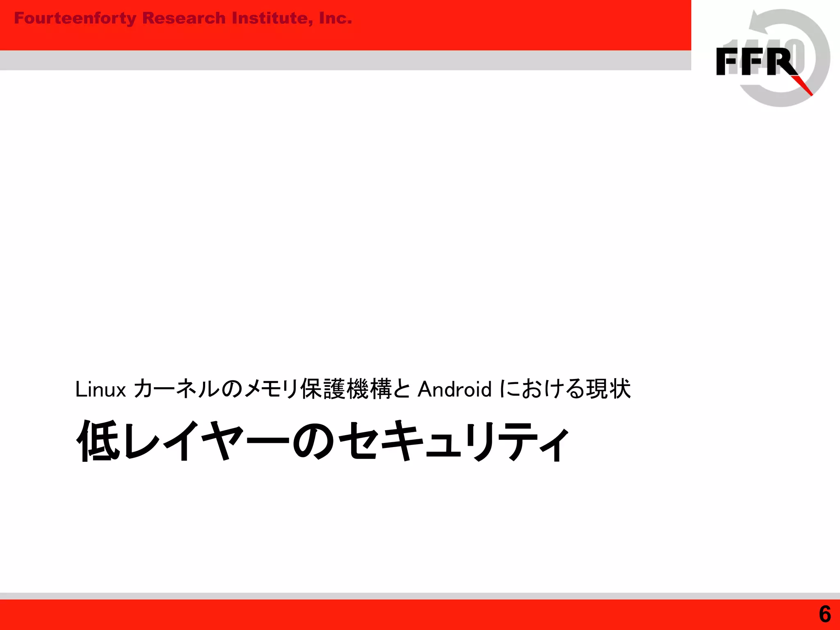Click the title 低レイヤーのセキュリティ
The image size is (840, 630).
click(x=323, y=441)
